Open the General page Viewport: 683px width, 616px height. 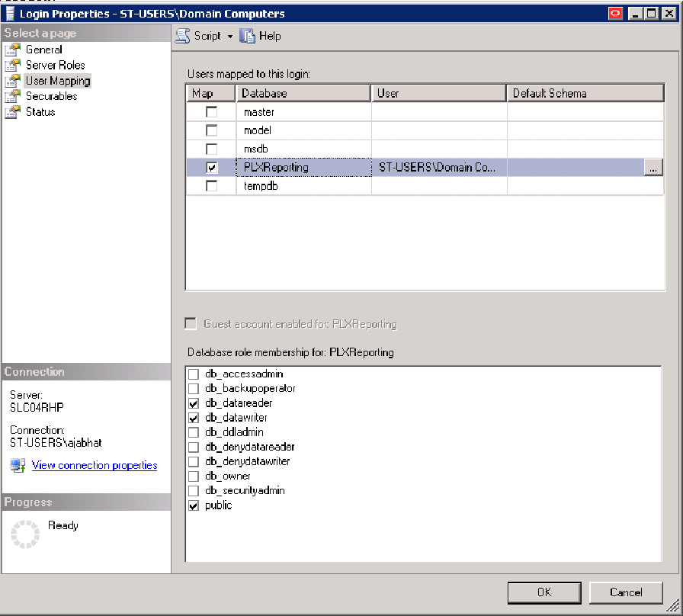pyautogui.click(x=44, y=50)
